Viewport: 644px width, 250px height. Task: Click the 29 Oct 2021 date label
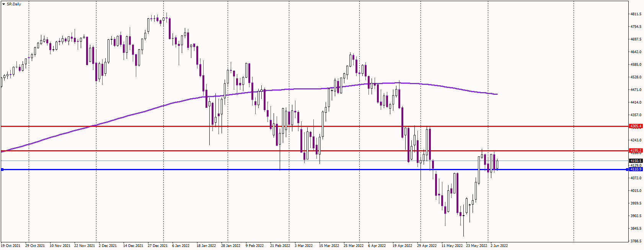[x=35, y=246]
